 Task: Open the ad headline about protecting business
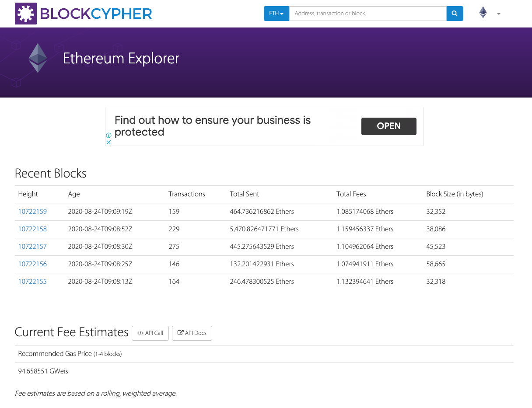point(213,126)
